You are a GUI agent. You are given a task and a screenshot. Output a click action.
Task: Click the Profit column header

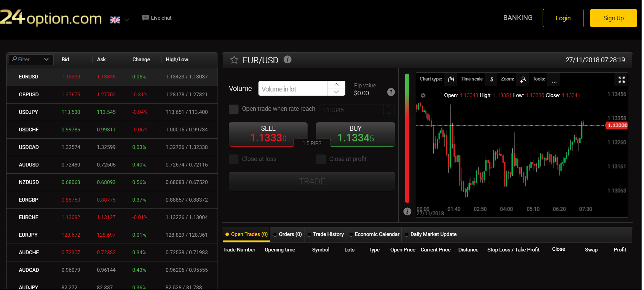pos(620,250)
